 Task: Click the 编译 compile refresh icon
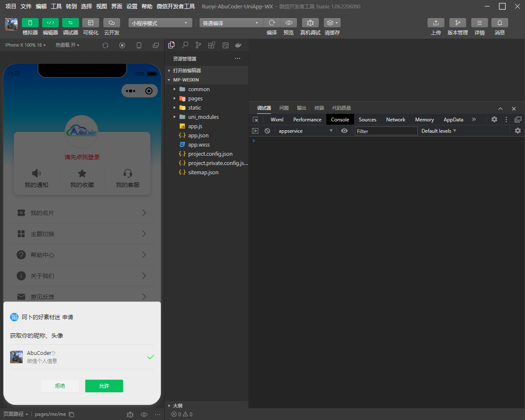272,23
